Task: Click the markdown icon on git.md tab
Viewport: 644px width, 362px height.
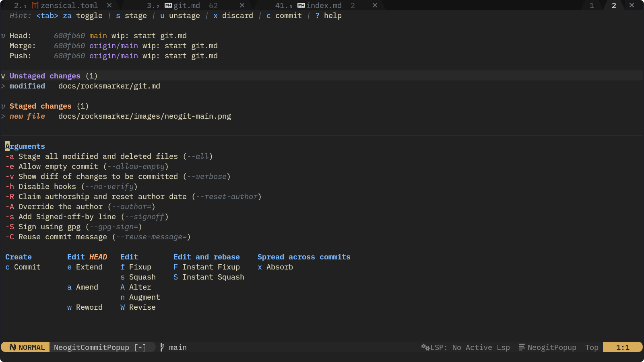Action: click(168, 6)
